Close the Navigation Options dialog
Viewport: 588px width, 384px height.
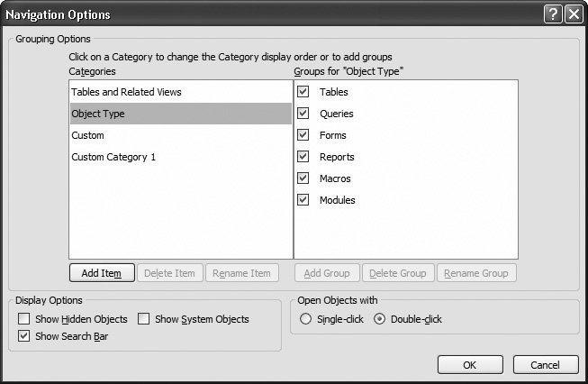573,14
